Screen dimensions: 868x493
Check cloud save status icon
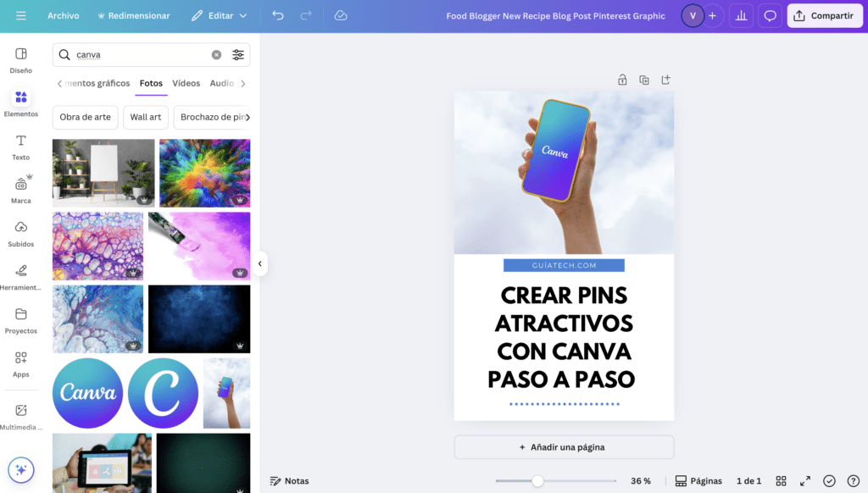pos(341,15)
